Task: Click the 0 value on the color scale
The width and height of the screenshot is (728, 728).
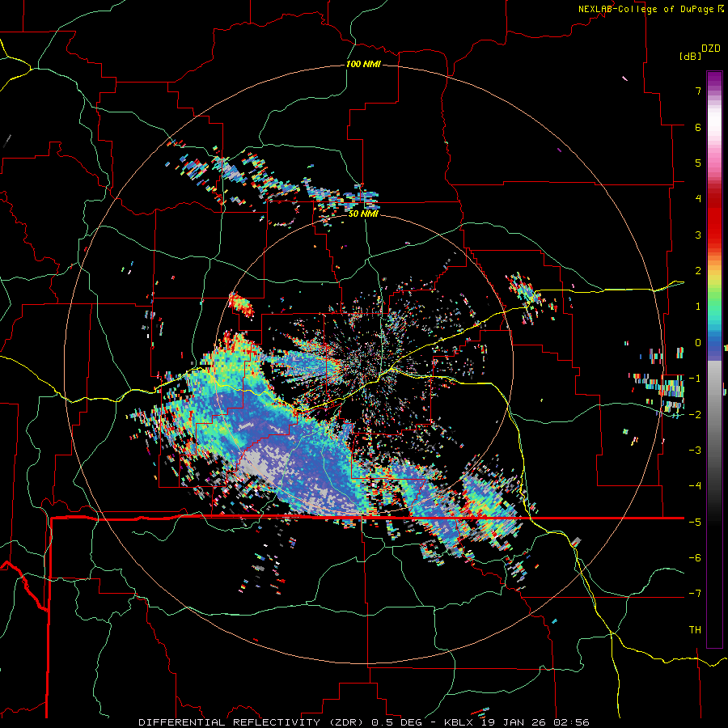Action: click(698, 343)
